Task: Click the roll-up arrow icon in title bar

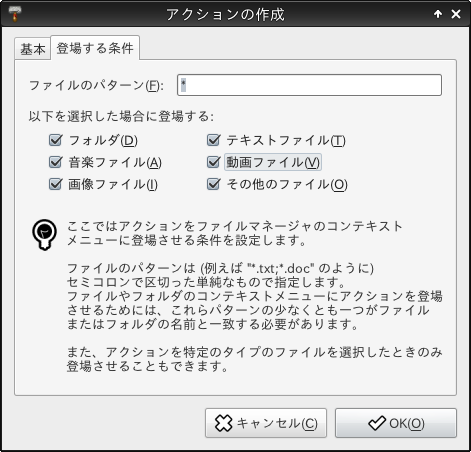Action: click(x=438, y=14)
